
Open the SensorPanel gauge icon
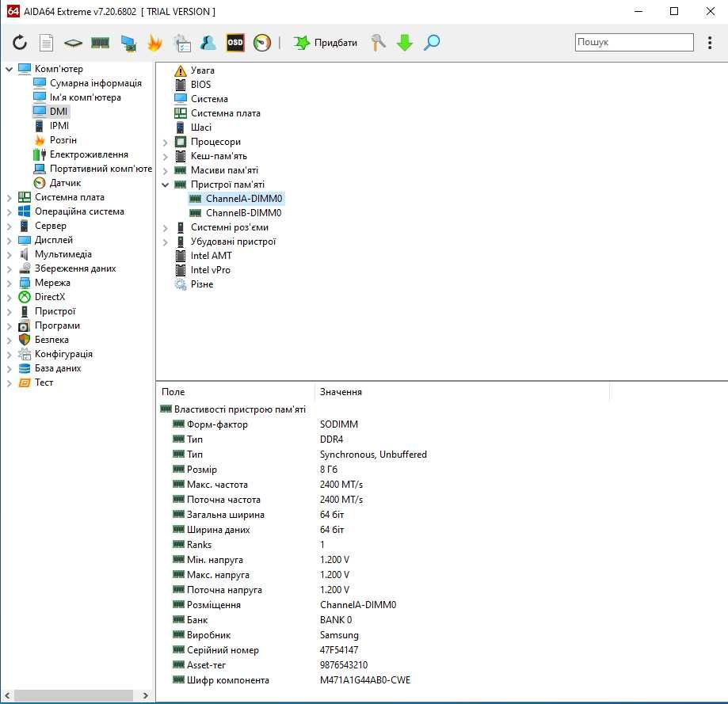pyautogui.click(x=262, y=43)
